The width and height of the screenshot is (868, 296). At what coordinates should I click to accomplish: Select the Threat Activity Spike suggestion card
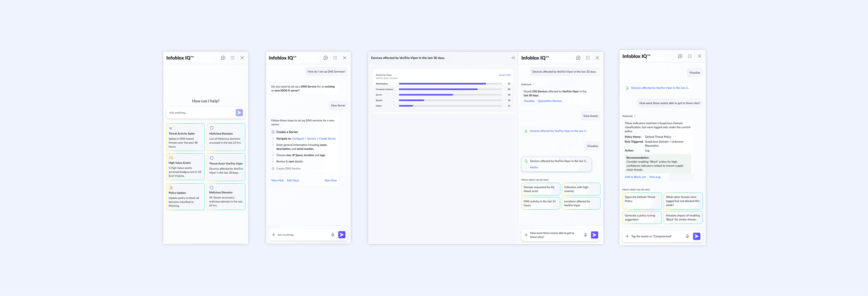185,137
